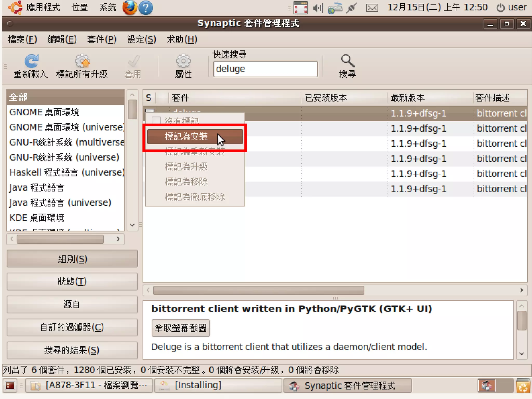Open the blue help question mark icon
This screenshot has width=532, height=399.
click(x=145, y=8)
